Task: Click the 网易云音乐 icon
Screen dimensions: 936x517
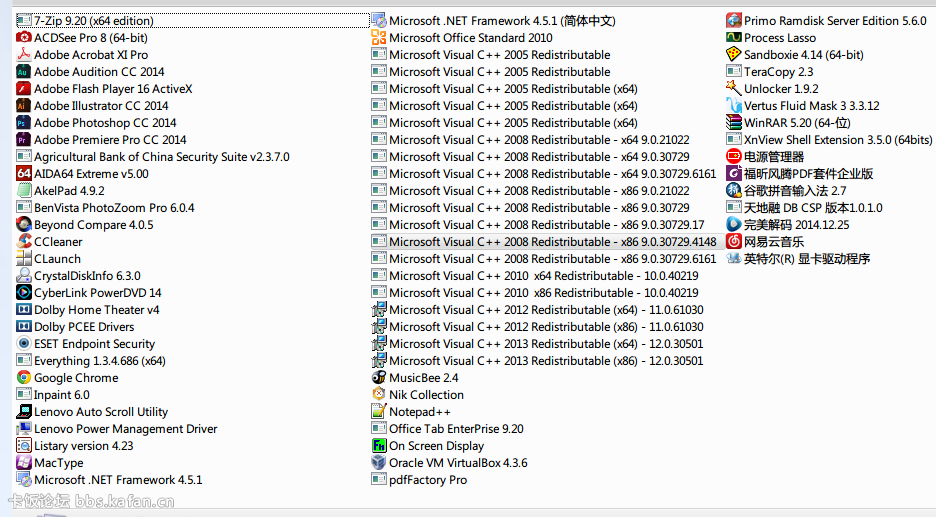Action: click(x=734, y=242)
